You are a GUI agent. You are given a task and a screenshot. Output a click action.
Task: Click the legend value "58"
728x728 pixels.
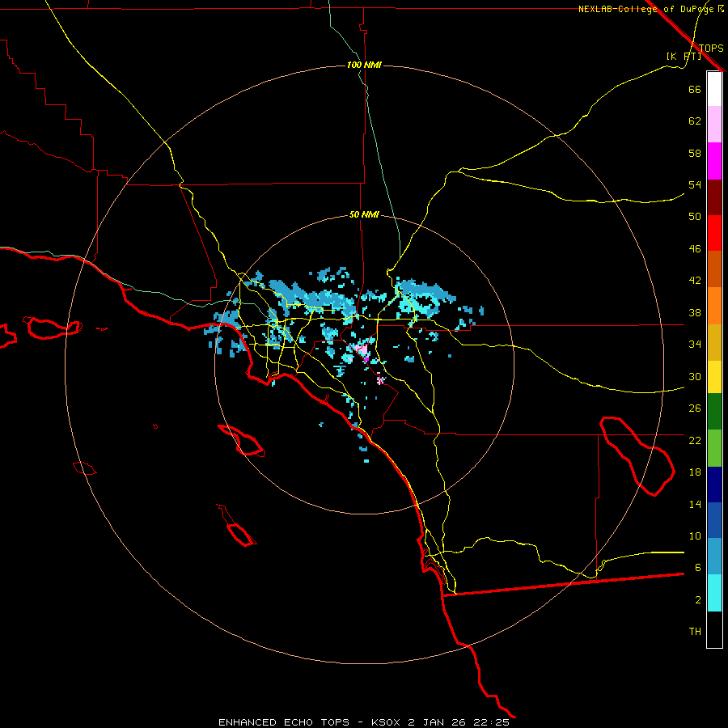tap(695, 153)
